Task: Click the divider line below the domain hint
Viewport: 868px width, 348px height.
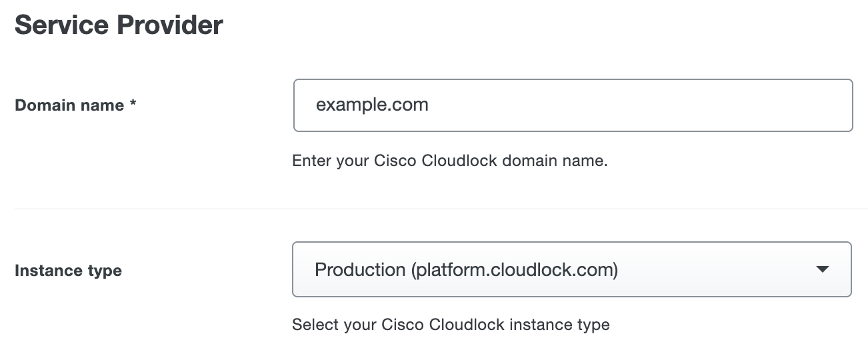Action: [x=440, y=209]
